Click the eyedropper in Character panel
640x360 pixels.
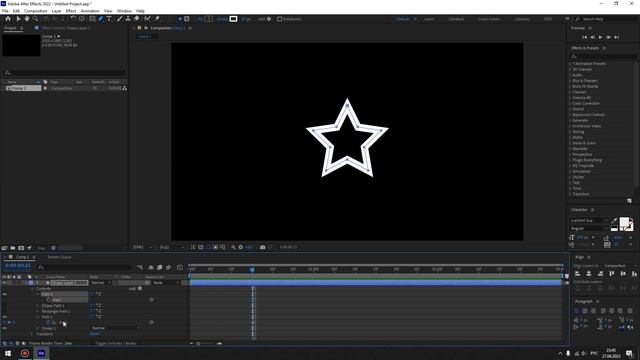tap(614, 221)
